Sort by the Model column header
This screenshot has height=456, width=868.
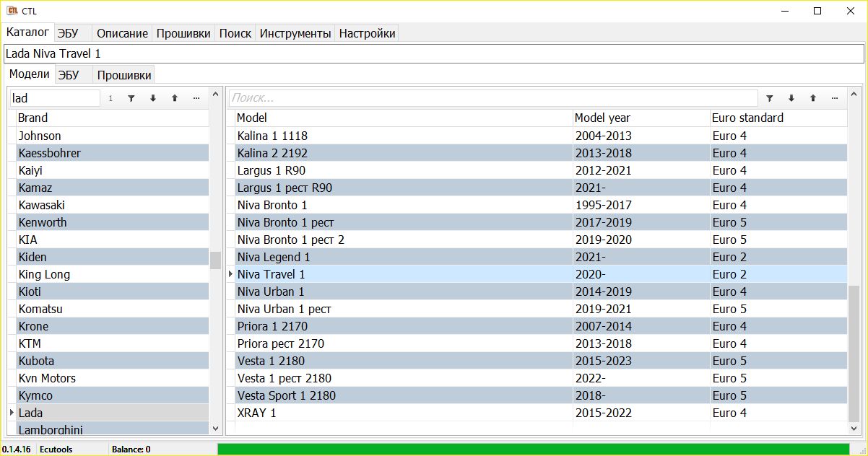(404, 118)
